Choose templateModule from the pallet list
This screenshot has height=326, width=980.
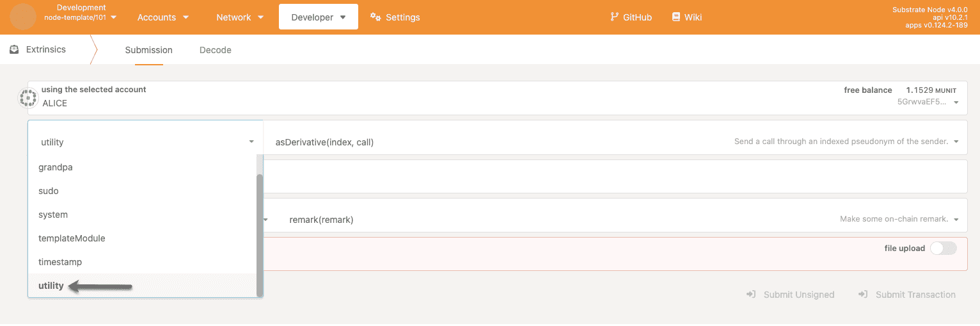(x=72, y=238)
